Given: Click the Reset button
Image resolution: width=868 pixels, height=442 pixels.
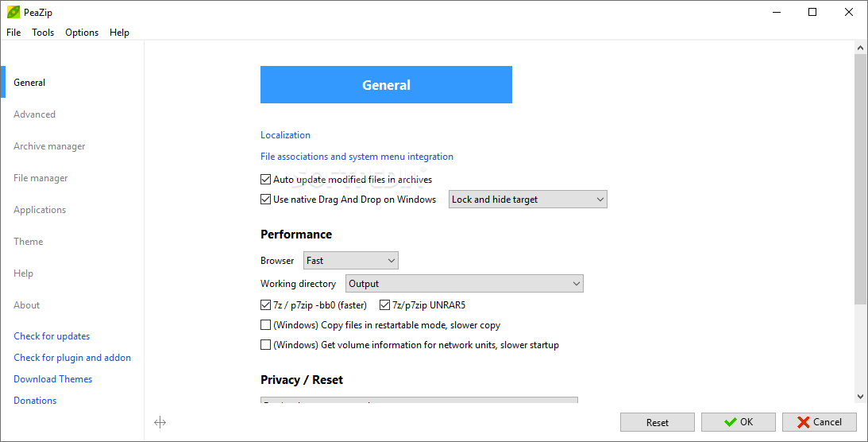Looking at the screenshot, I should tap(657, 422).
